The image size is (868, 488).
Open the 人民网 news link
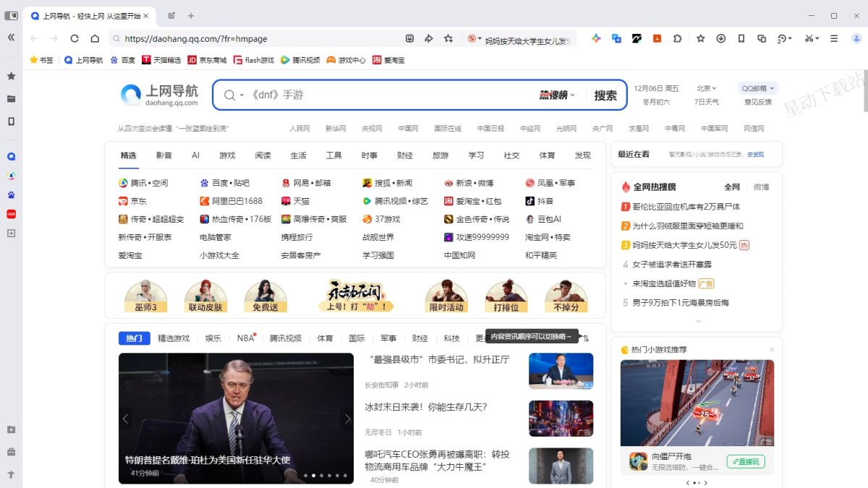point(299,129)
